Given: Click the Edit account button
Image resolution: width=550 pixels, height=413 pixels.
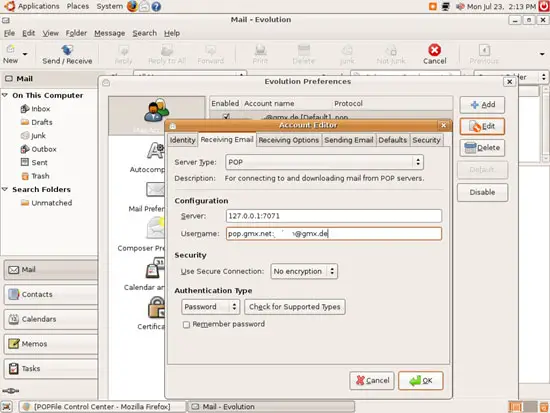Looking at the screenshot, I should click(482, 126).
